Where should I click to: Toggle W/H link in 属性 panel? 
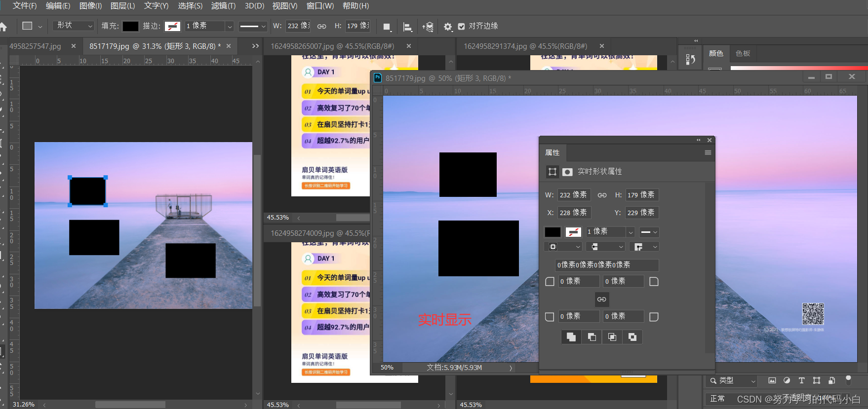click(602, 195)
